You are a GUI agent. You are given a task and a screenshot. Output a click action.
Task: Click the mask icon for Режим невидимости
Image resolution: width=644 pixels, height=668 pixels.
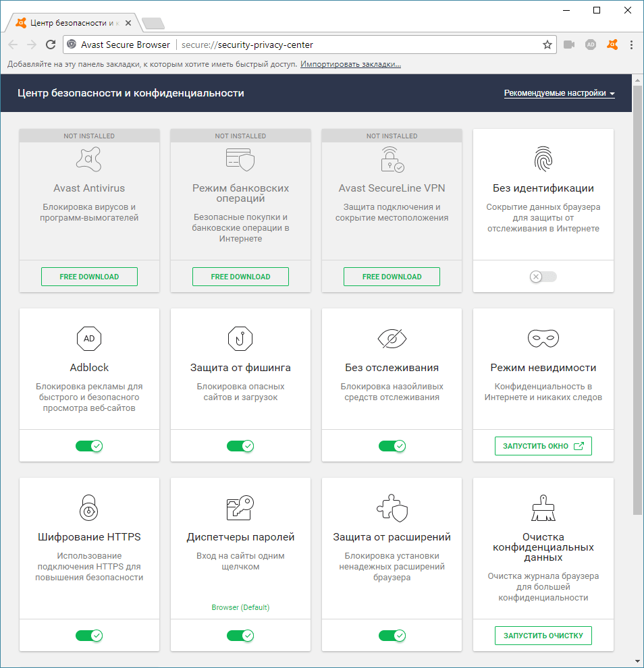coord(543,338)
